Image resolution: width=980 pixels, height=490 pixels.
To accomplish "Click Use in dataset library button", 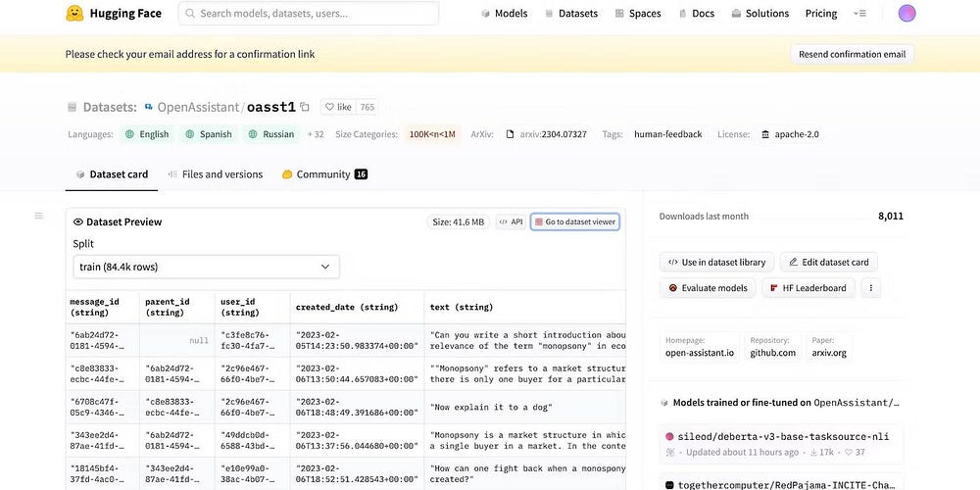I will tap(717, 262).
